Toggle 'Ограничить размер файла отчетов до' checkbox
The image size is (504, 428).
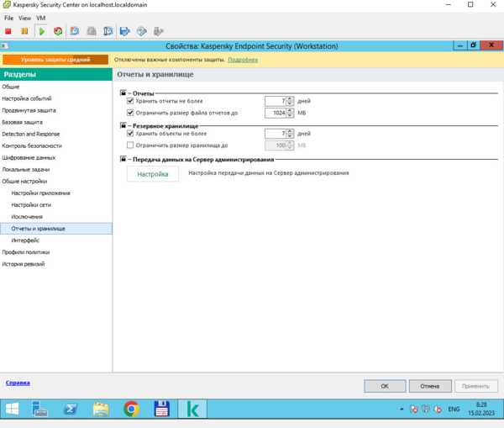click(x=130, y=113)
